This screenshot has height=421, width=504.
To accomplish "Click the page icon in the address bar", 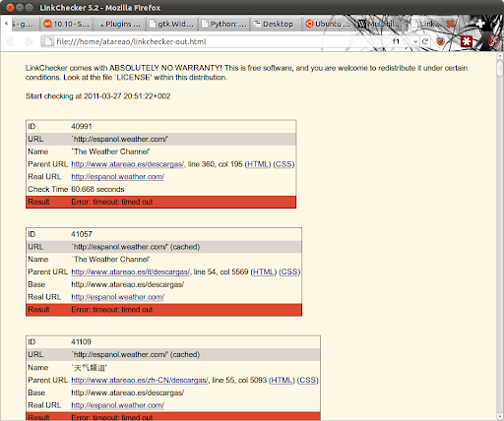I will [48, 41].
